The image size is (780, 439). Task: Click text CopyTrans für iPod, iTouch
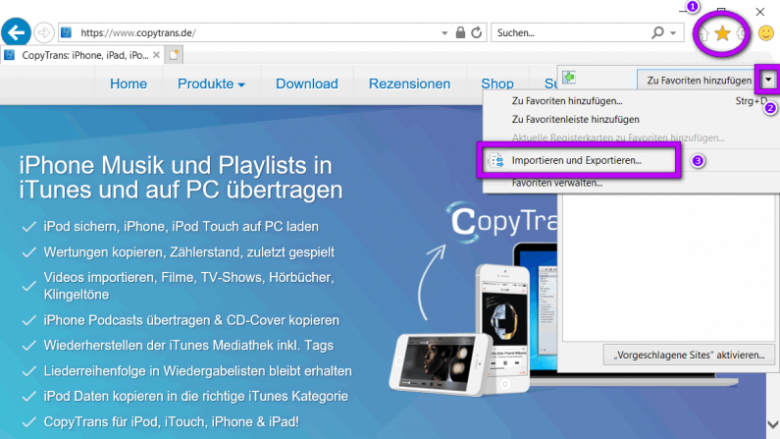pyautogui.click(x=171, y=422)
